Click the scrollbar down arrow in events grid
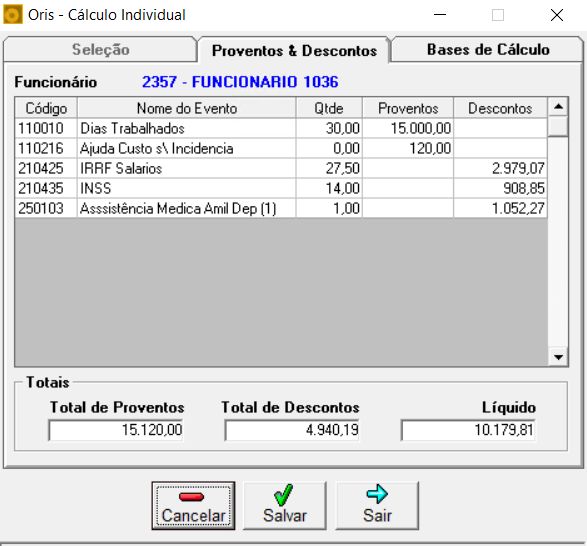This screenshot has height=546, width=587. pyautogui.click(x=558, y=357)
